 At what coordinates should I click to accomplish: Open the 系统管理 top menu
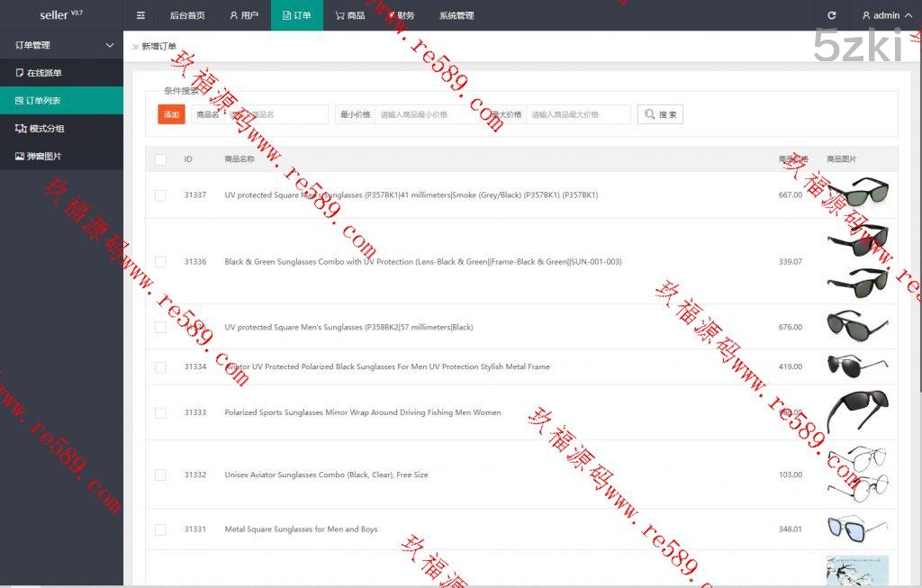point(456,15)
